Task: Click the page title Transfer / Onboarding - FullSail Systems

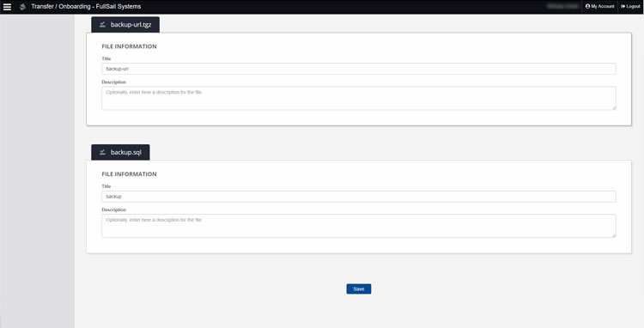Action: (86, 7)
